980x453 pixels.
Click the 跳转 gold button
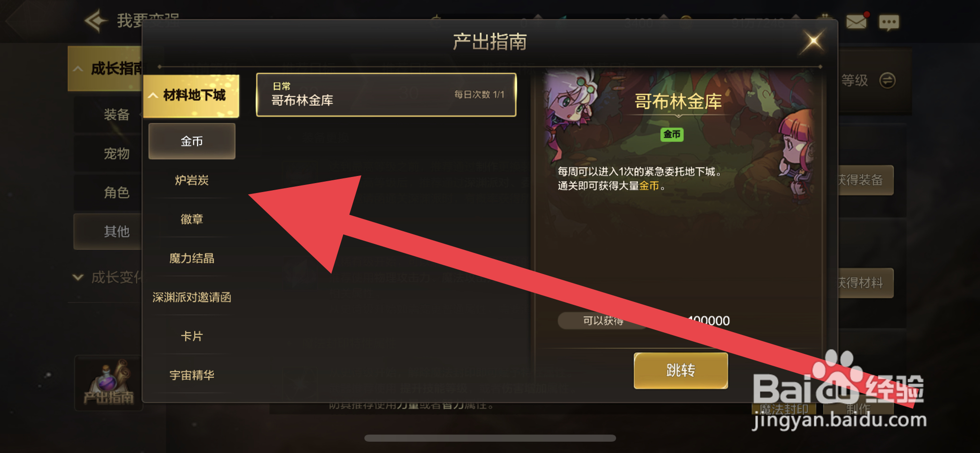pos(681,370)
